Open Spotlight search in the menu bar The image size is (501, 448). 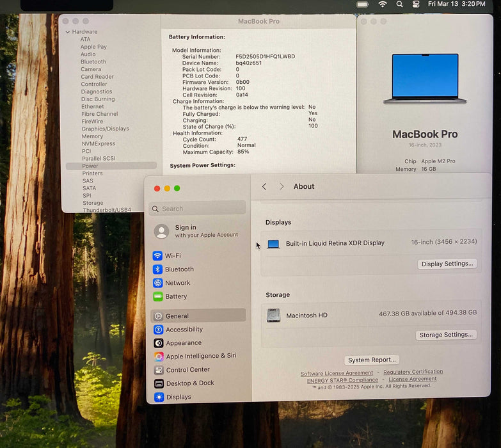[x=399, y=4]
